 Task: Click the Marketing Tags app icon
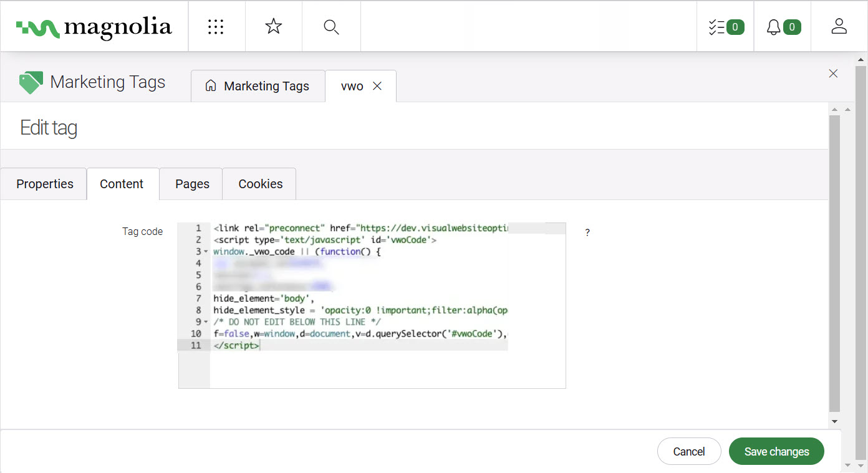click(x=31, y=82)
